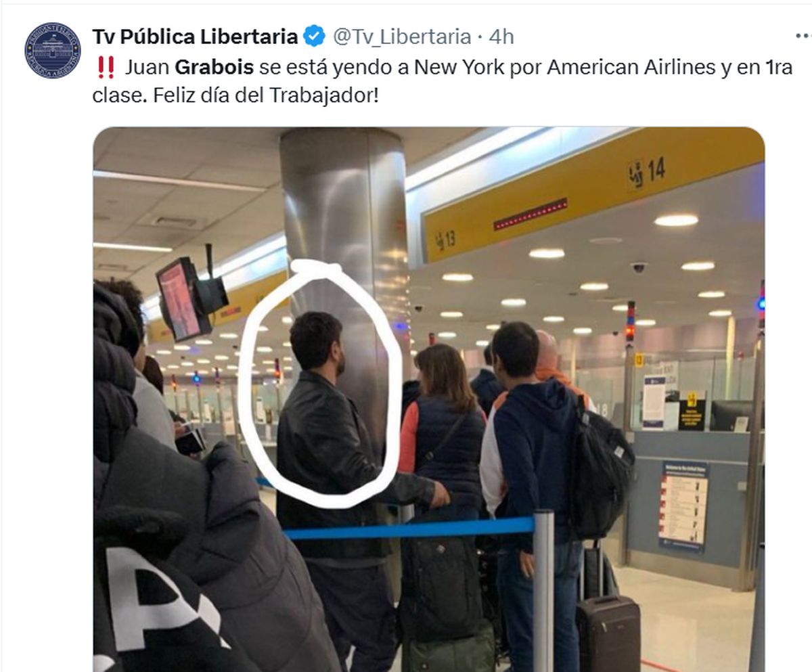The width and height of the screenshot is (812, 672).
Task: Click the gate 13 sign in photo
Action: (x=445, y=239)
